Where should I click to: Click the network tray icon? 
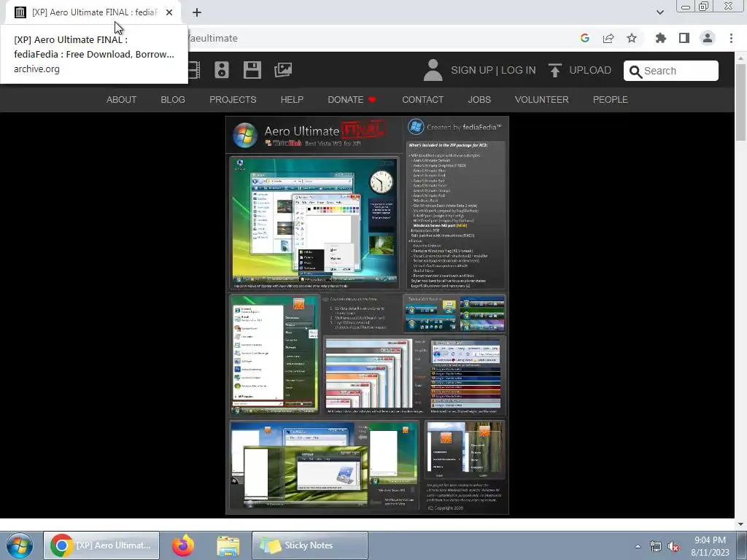click(656, 546)
